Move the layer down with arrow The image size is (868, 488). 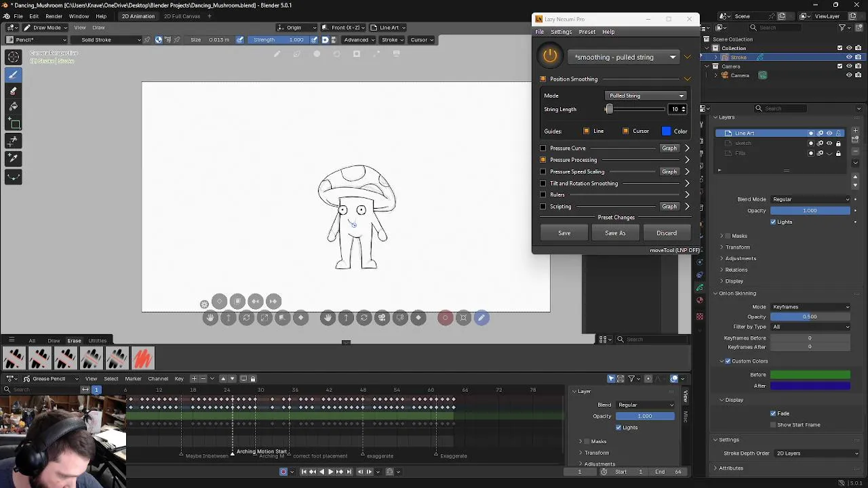pyautogui.click(x=856, y=186)
